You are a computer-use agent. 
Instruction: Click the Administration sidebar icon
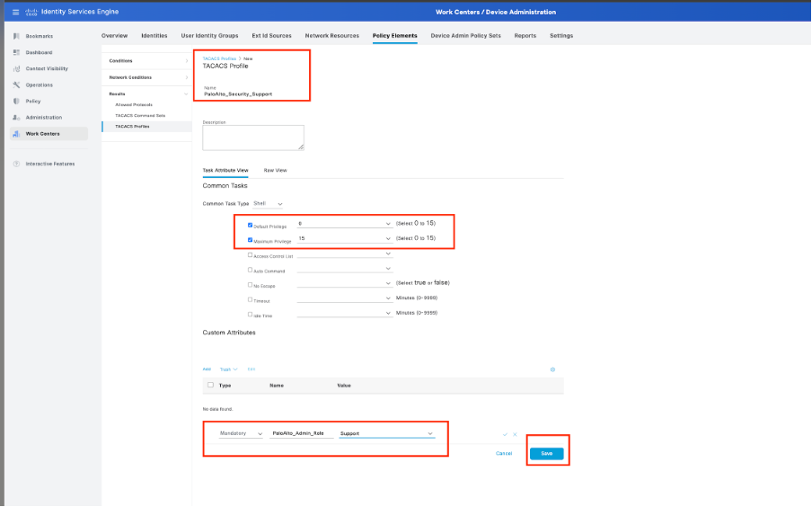16,118
